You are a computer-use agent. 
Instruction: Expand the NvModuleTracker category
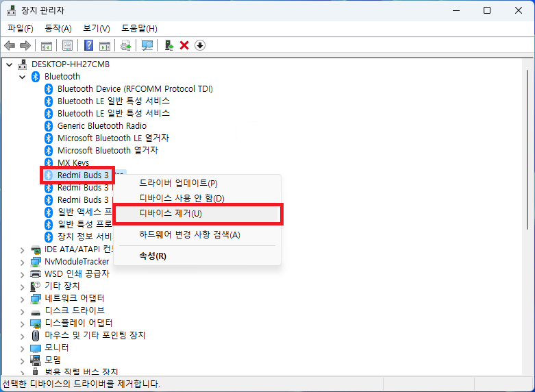click(23, 262)
